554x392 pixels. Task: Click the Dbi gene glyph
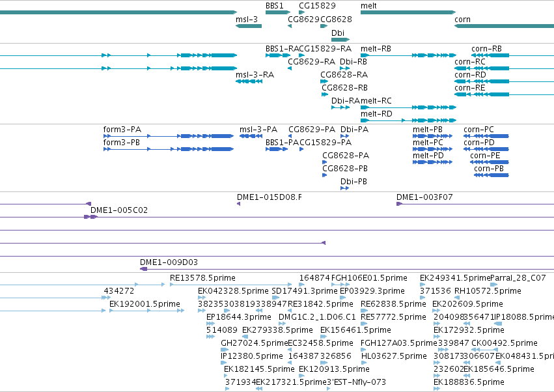pyautogui.click(x=340, y=40)
